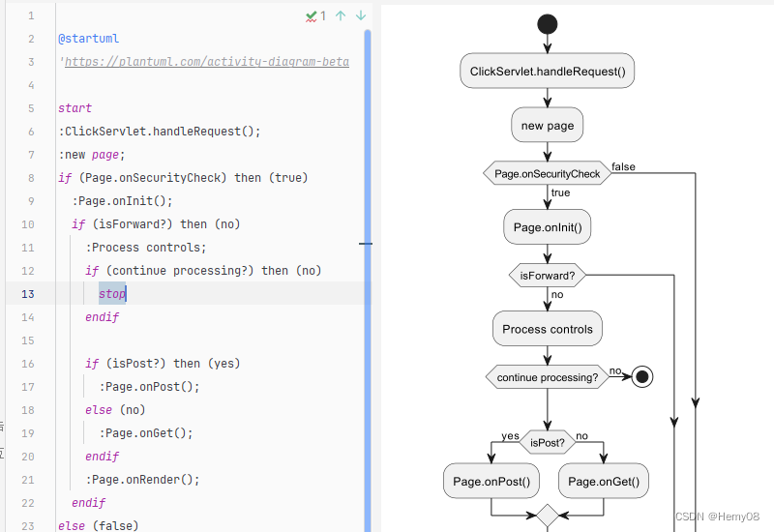Click ':Page.onPost();' code line
The width and height of the screenshot is (774, 532).
(149, 386)
